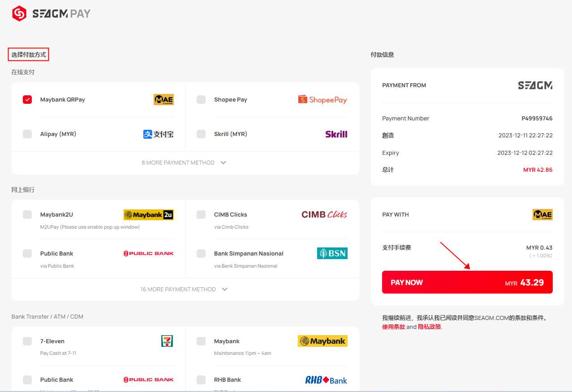The width and height of the screenshot is (572, 392).
Task: Click the 7-Eleven logo
Action: click(x=167, y=341)
